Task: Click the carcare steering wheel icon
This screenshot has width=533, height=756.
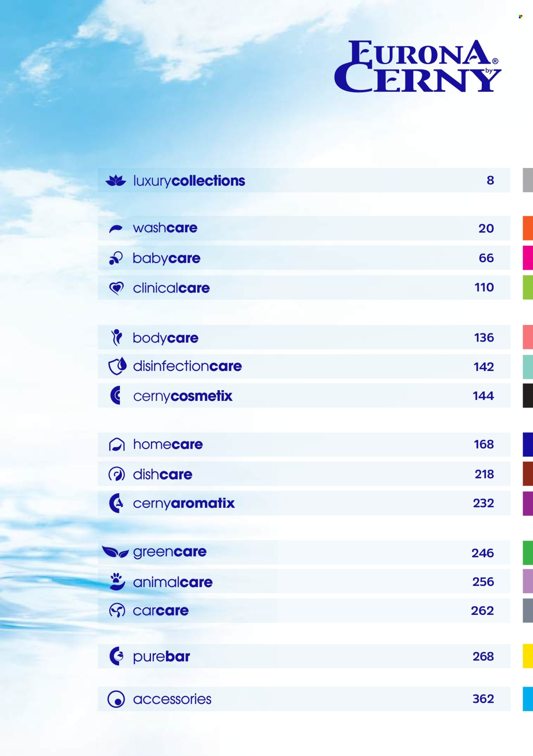Action: point(117,611)
